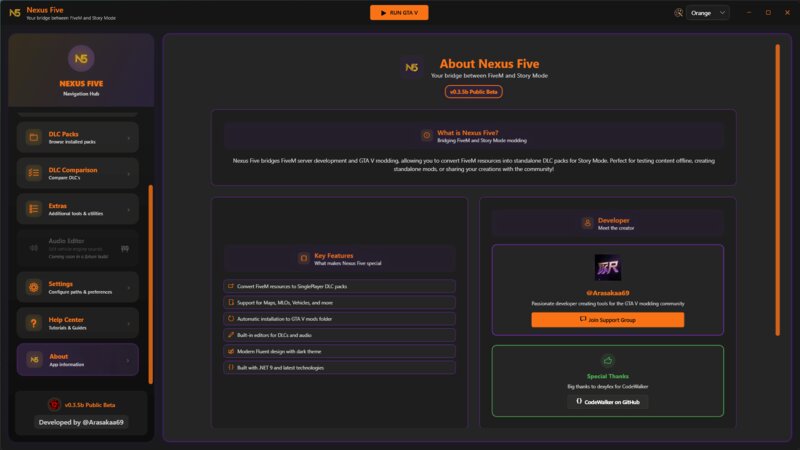Open the DLC Comparison menu item
The width and height of the screenshot is (800, 450).
tap(78, 173)
